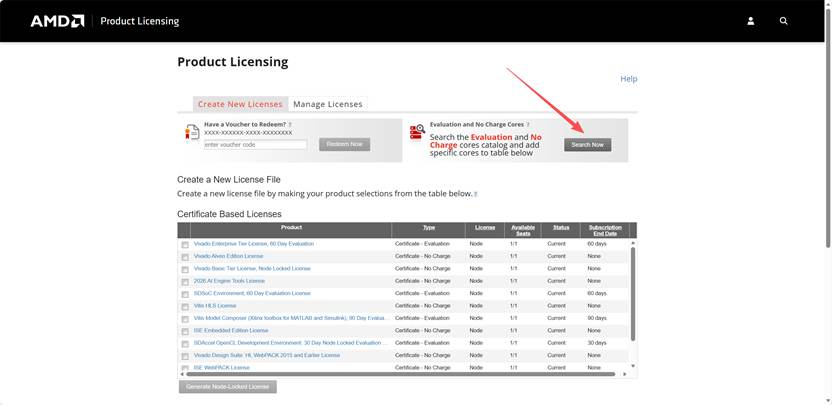
Task: Sort table by Status column header
Action: 561,227
